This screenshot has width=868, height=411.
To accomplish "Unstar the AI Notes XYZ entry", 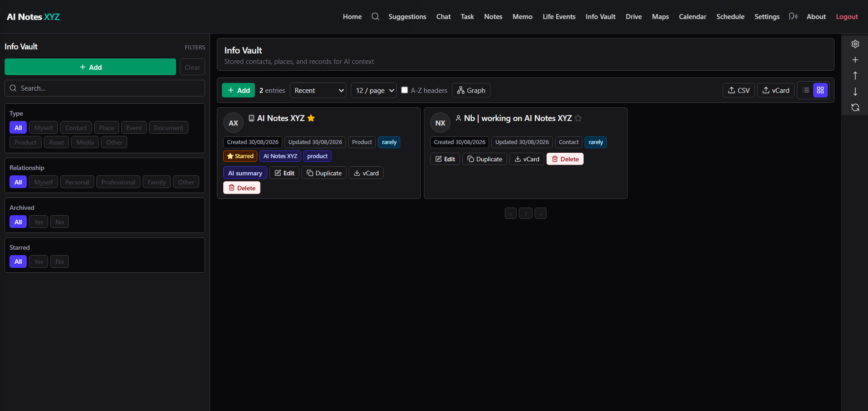I will pyautogui.click(x=311, y=118).
